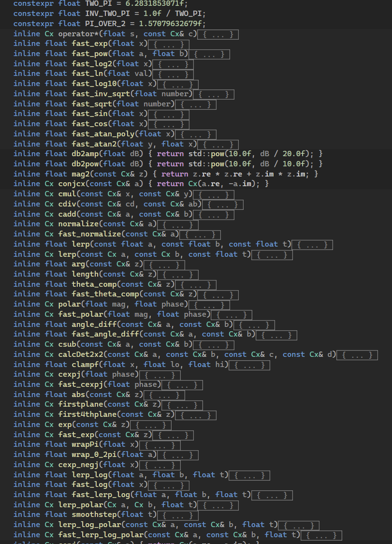Expand collapsed body of fast_sqrt function

pyautogui.click(x=196, y=104)
